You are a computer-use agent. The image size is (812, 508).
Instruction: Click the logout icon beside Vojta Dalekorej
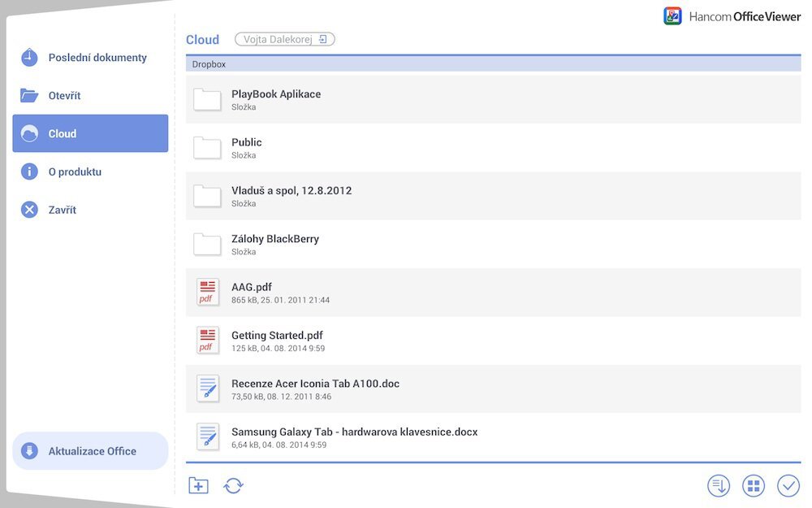(x=322, y=39)
